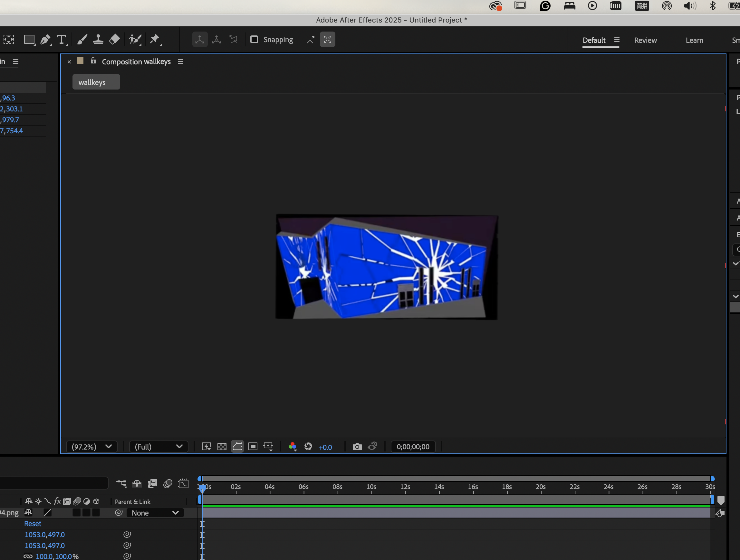The image size is (740, 560).
Task: Select the Type tool
Action: point(62,40)
